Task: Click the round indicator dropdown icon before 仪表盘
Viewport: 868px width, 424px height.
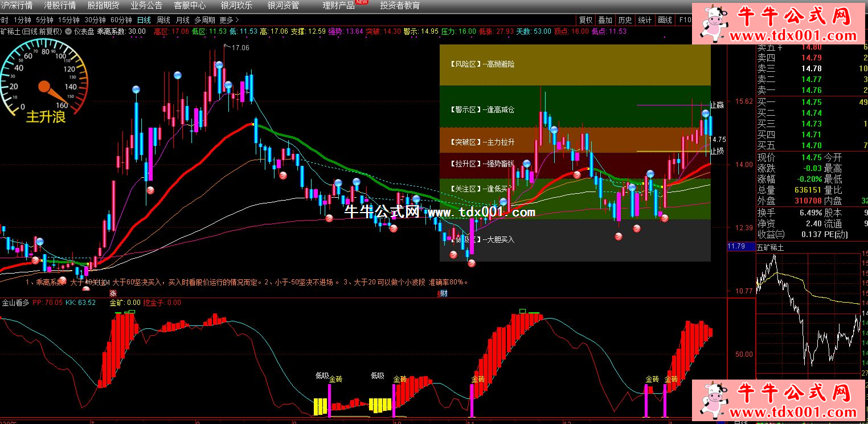Action: point(68,31)
